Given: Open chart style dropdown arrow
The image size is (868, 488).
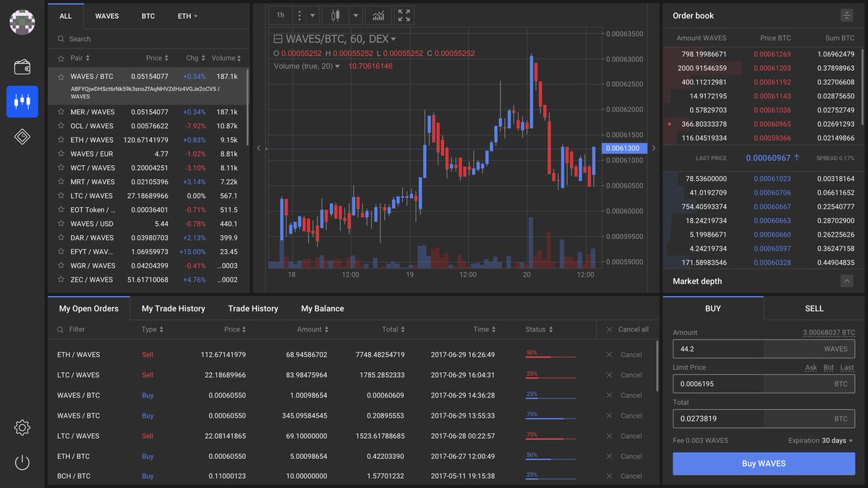Looking at the screenshot, I should (355, 15).
